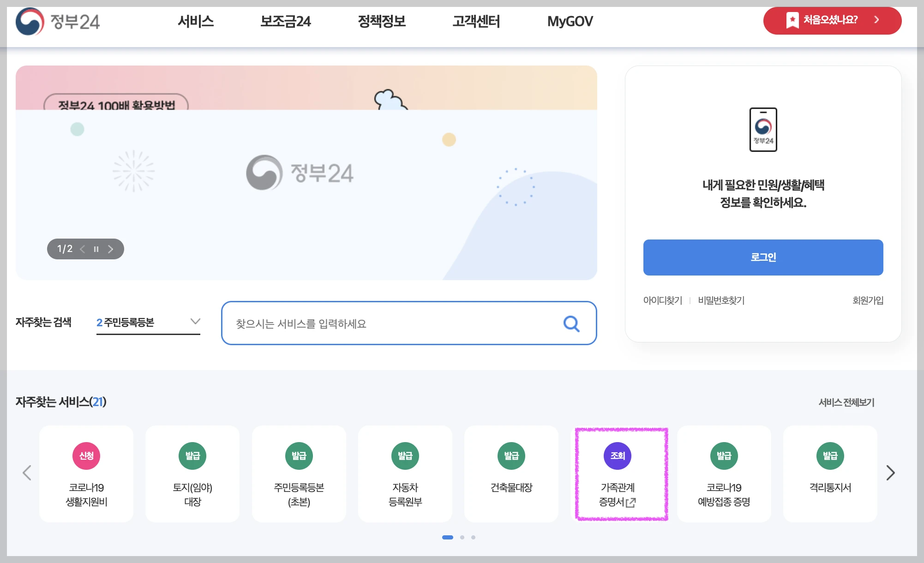Click the 발급 badge on 건축물대장
Image resolution: width=924 pixels, height=563 pixels.
[x=511, y=456]
